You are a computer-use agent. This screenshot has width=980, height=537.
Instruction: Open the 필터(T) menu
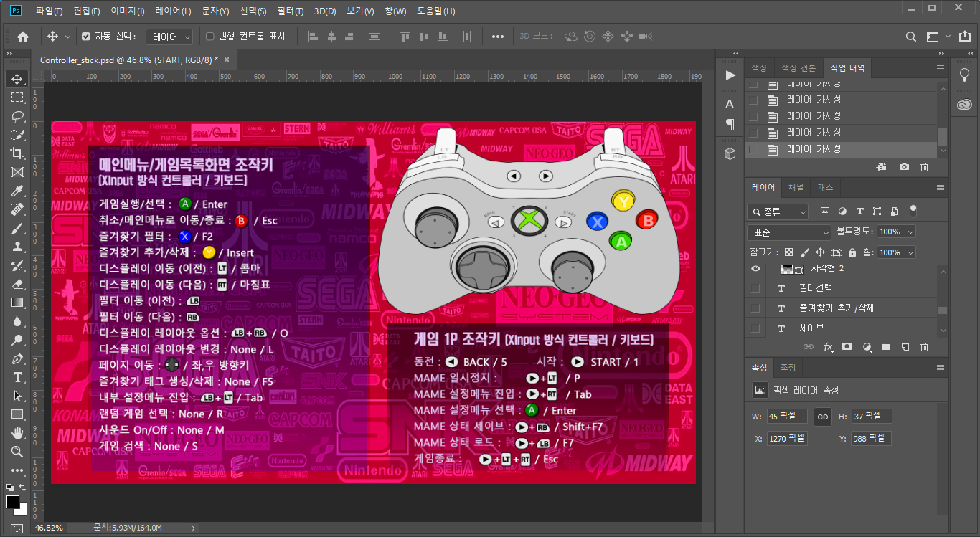pyautogui.click(x=290, y=11)
